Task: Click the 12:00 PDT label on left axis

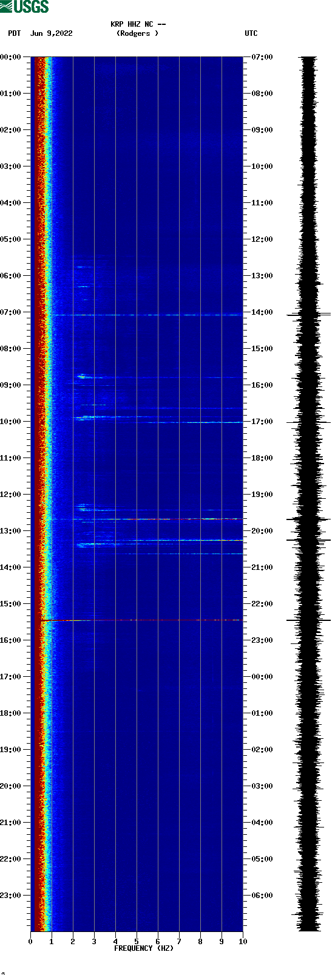Action: tap(10, 495)
